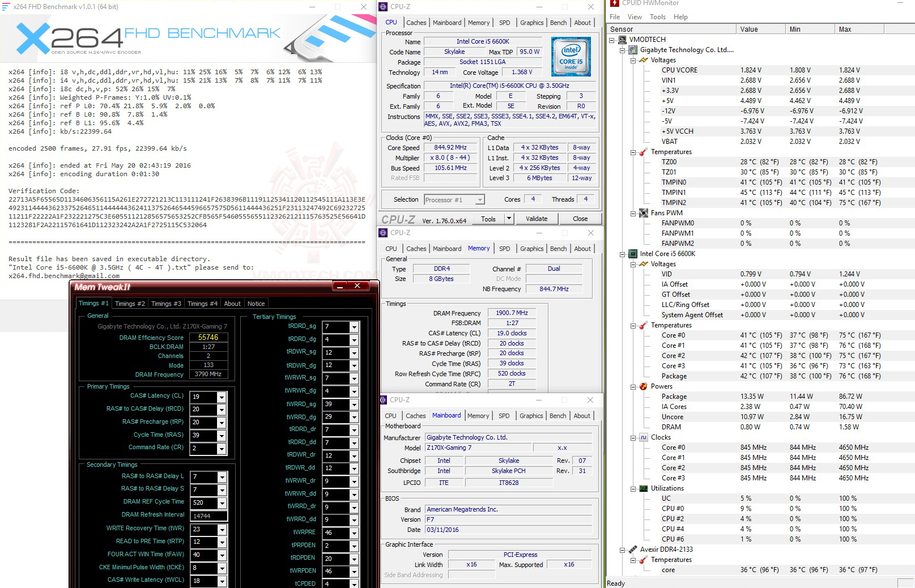Click the Temperatures icon under Avexir DDR4-2133

644,560
